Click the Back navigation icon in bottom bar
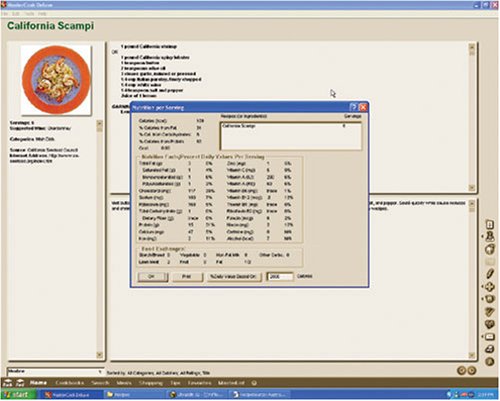 click(x=8, y=383)
